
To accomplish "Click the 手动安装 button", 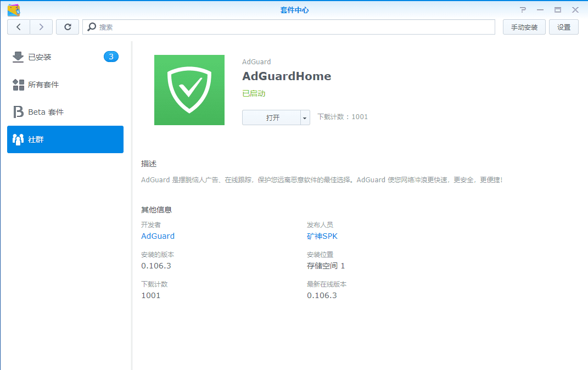I will coord(524,26).
